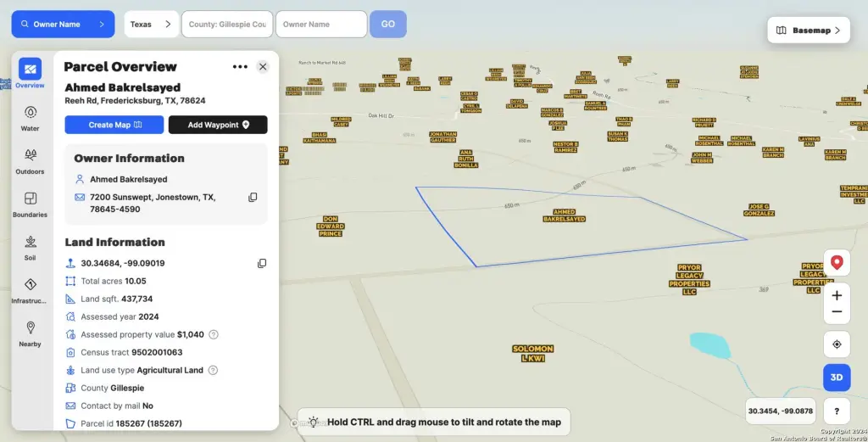This screenshot has height=442, width=868.
Task: Open the Nearby sidebar tab
Action: coord(30,333)
